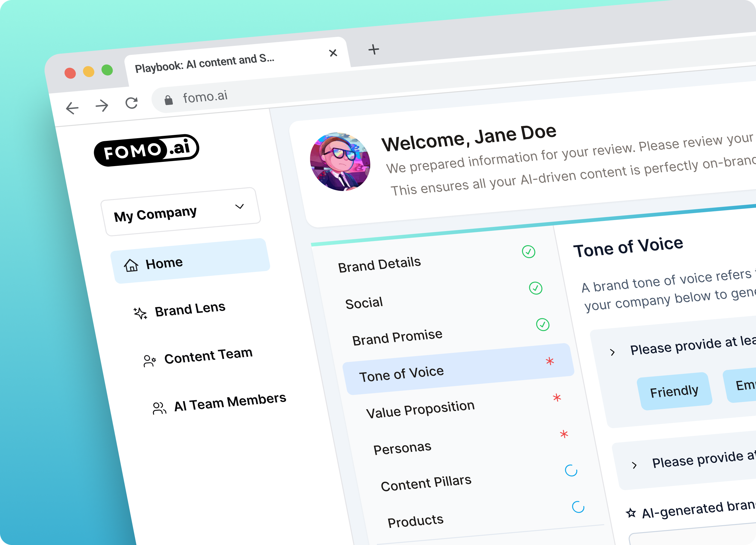
Task: Click the FOMO.ai logo
Action: [146, 150]
